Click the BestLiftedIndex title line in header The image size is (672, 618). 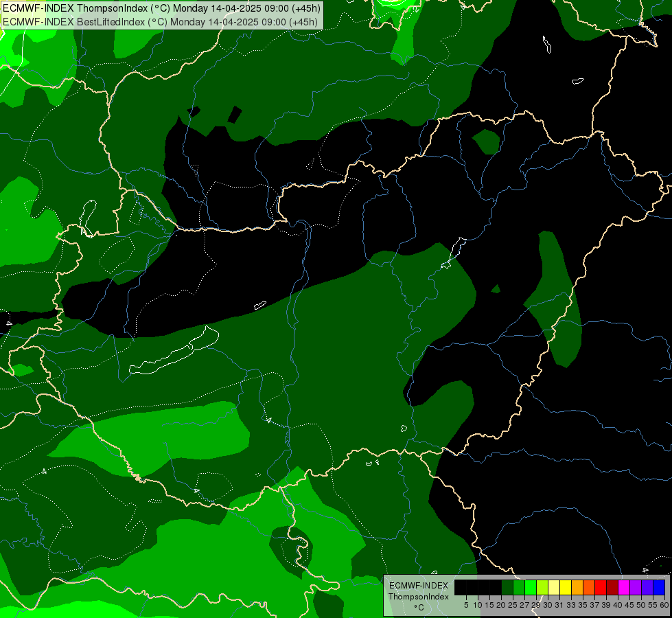click(x=161, y=22)
